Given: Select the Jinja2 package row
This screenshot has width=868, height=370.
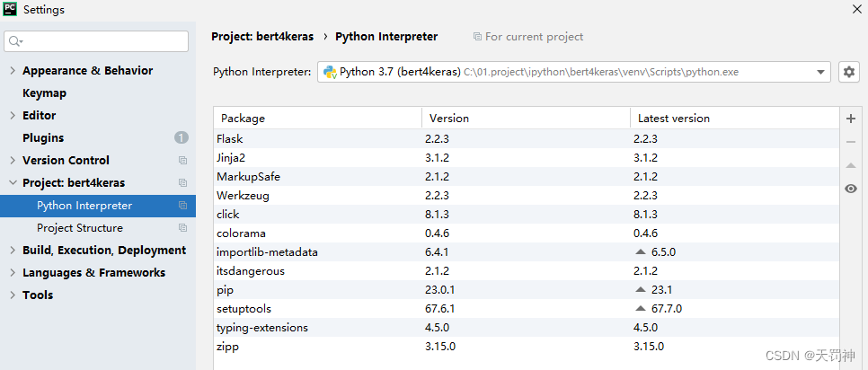Looking at the screenshot, I should [x=527, y=158].
